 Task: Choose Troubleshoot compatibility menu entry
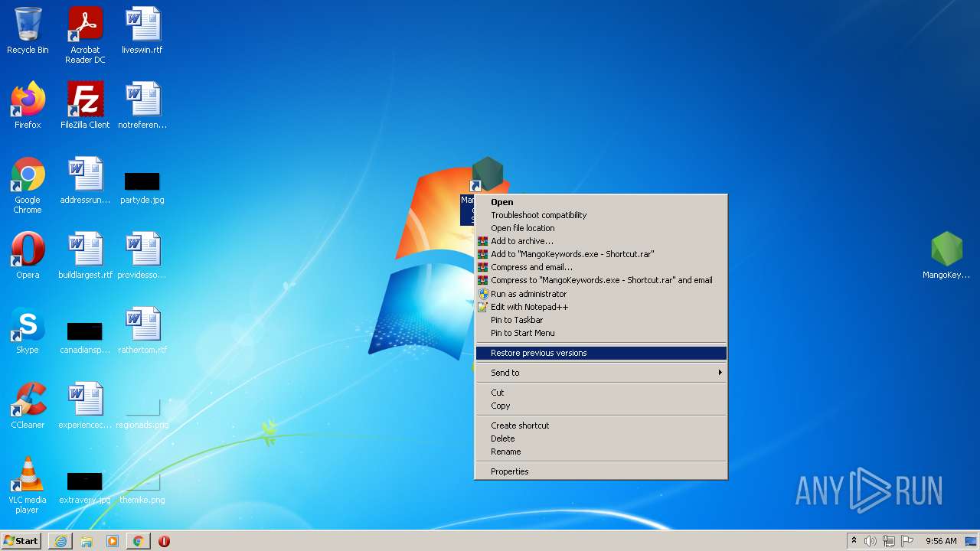pyautogui.click(x=601, y=215)
